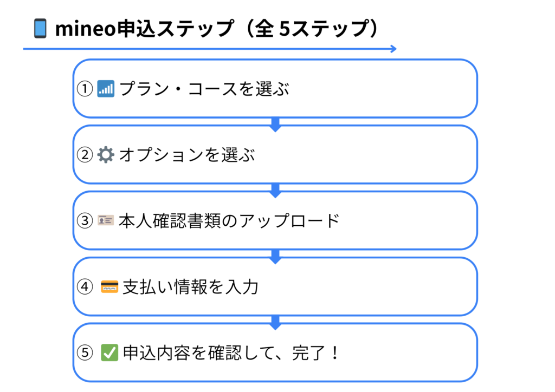Click the ID card icon in step 3
Screen dimensions: 555x392
[106, 220]
